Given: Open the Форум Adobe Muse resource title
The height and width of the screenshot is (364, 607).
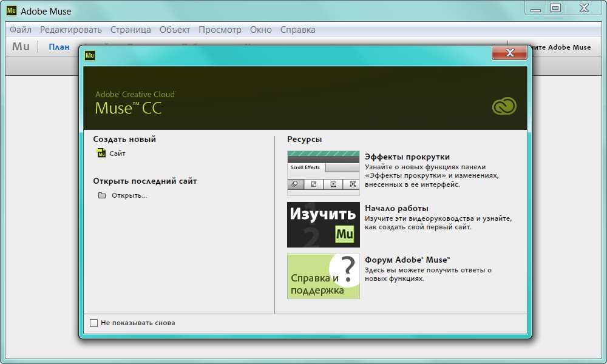Looking at the screenshot, I should coord(407,260).
